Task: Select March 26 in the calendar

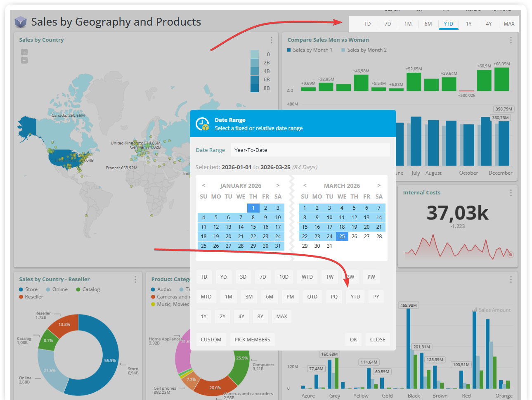Action: [x=354, y=237]
